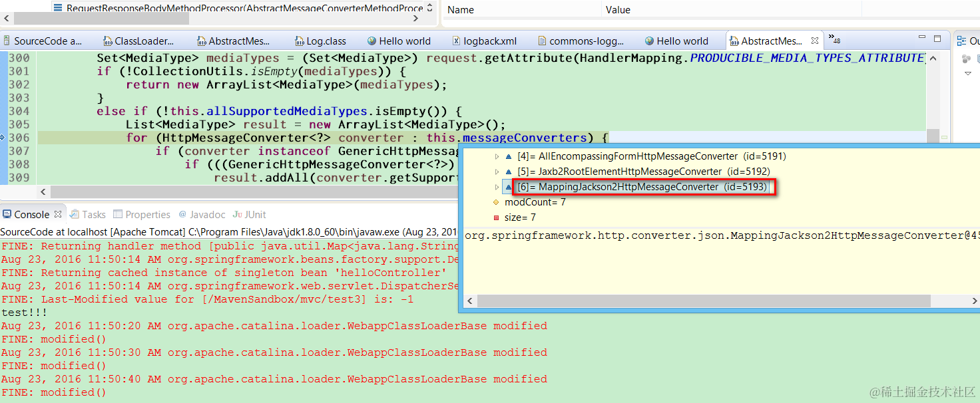Viewport: 980px width, 403px height.
Task: Click the Name column header
Action: coord(461,10)
